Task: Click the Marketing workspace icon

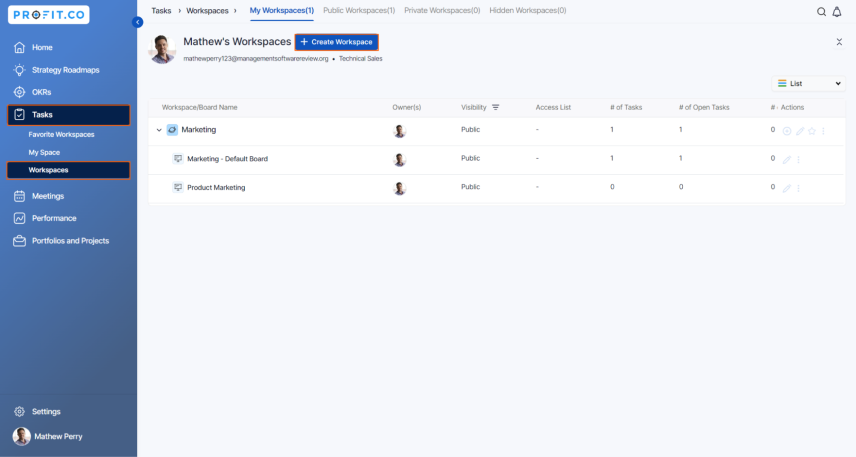Action: 172,130
